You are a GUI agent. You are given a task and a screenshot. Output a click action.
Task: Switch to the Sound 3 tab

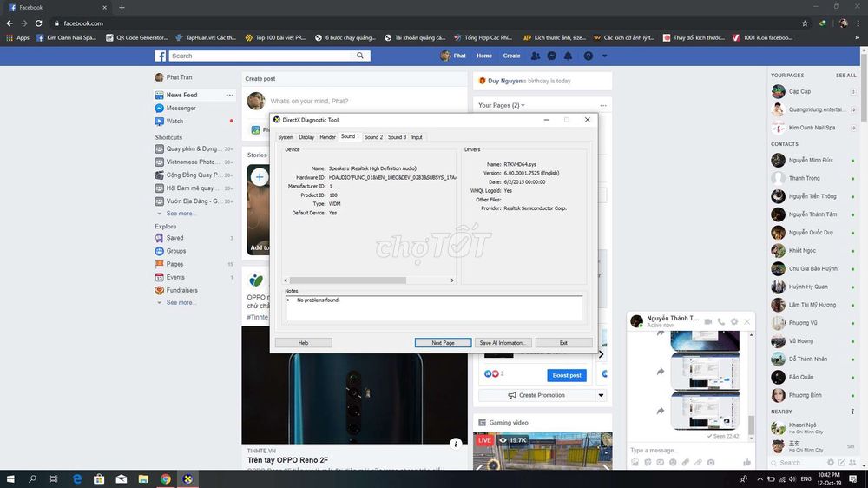[x=397, y=137]
